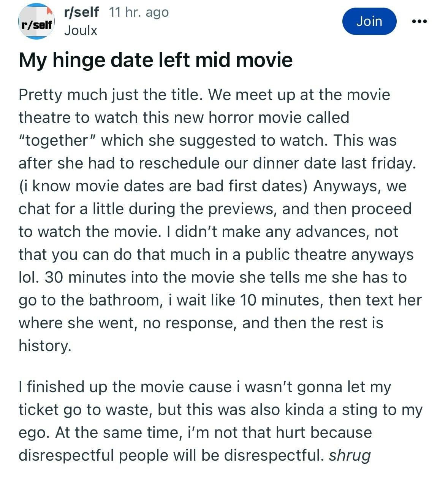Open the three-dot post options menu
This screenshot has width=448, height=477.
[419, 21]
